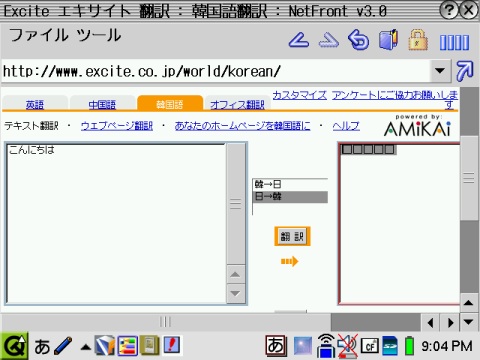Open the wireless network status tray icon
Screen dimensions: 480x360
coord(326,346)
